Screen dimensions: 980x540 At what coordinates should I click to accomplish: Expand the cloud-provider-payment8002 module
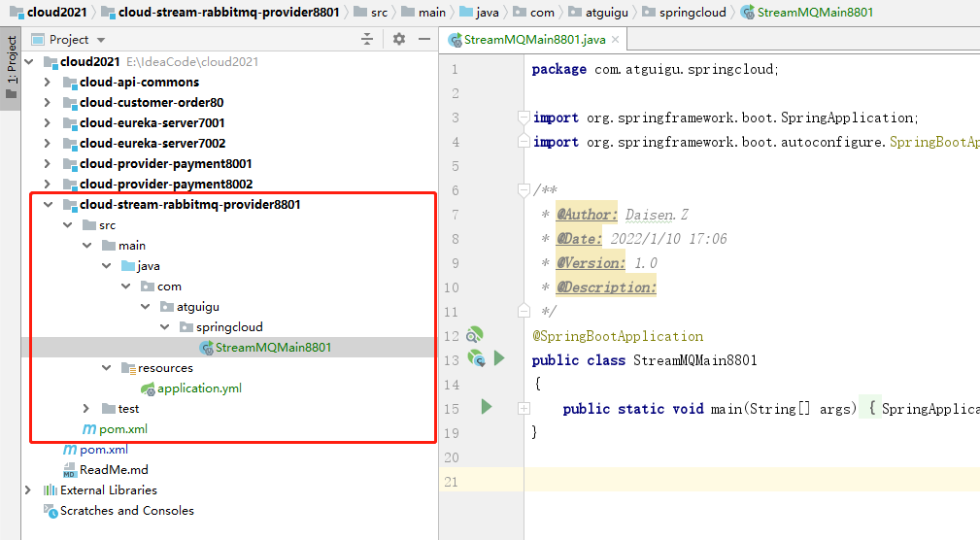coord(48,184)
